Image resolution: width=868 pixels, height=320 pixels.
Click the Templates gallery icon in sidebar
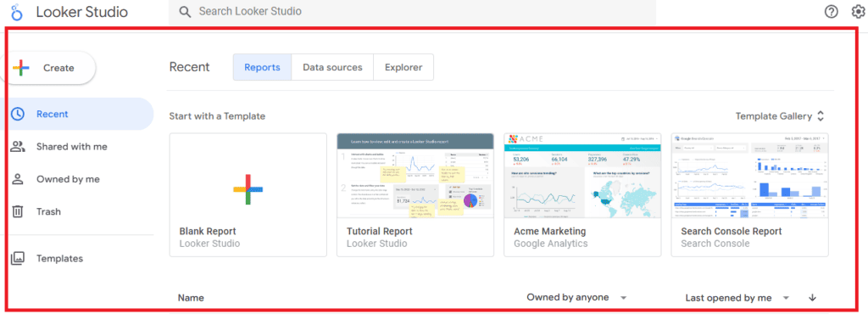click(18, 258)
